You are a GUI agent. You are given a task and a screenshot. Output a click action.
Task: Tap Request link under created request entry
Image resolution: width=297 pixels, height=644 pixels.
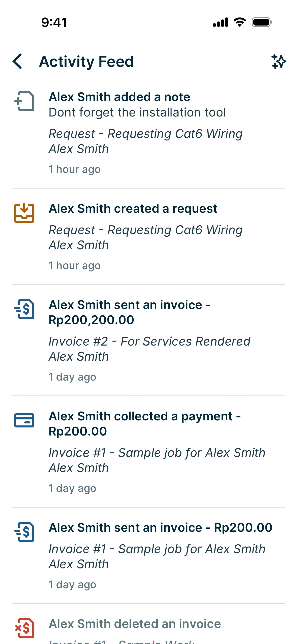click(146, 230)
